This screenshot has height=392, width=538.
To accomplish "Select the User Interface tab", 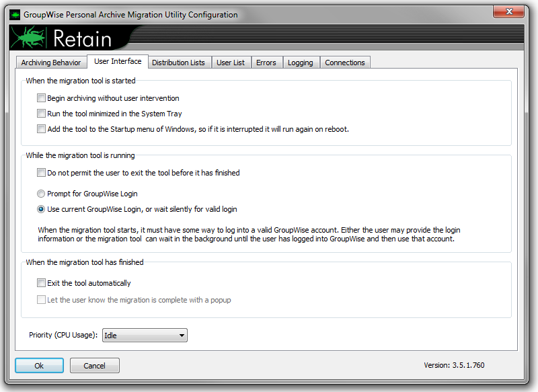I will [118, 61].
